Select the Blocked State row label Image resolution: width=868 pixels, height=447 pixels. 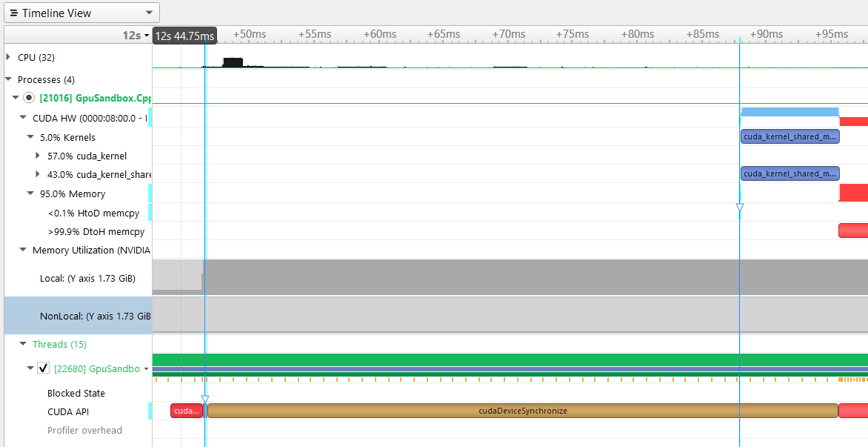click(76, 394)
